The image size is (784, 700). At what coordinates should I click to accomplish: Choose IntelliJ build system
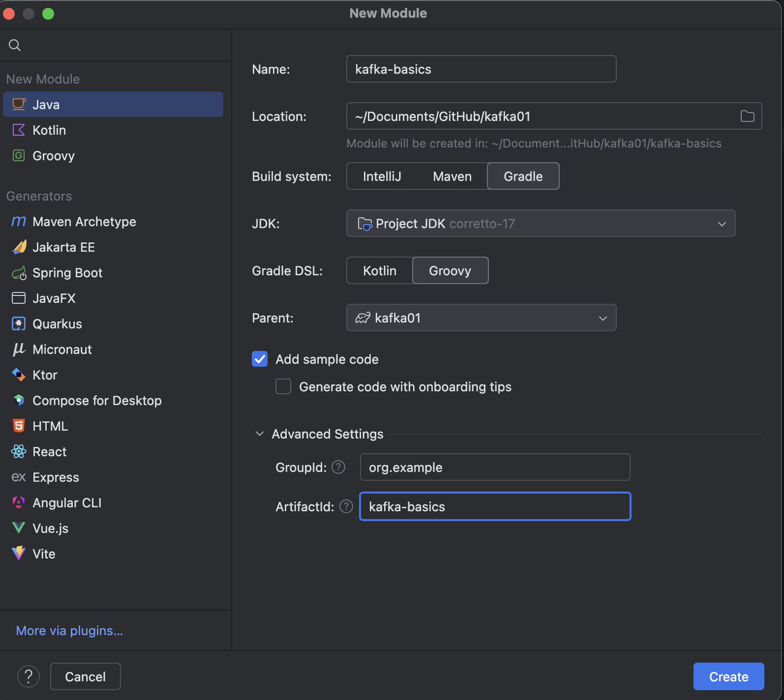(x=382, y=176)
